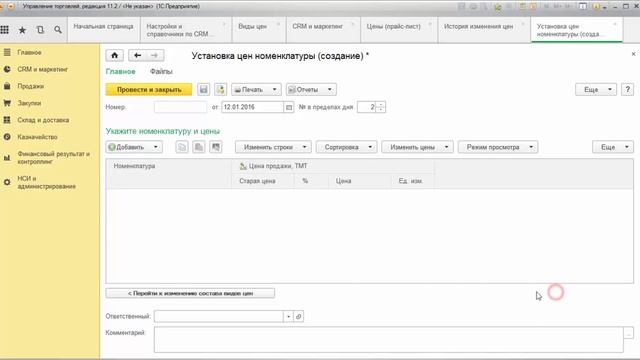Navigate forward with the right arrow

[155, 55]
